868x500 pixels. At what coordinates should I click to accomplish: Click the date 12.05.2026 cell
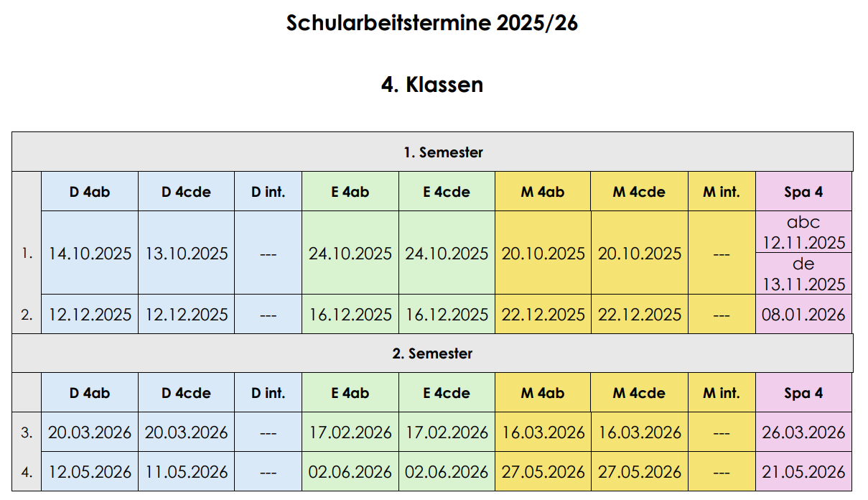click(x=90, y=472)
